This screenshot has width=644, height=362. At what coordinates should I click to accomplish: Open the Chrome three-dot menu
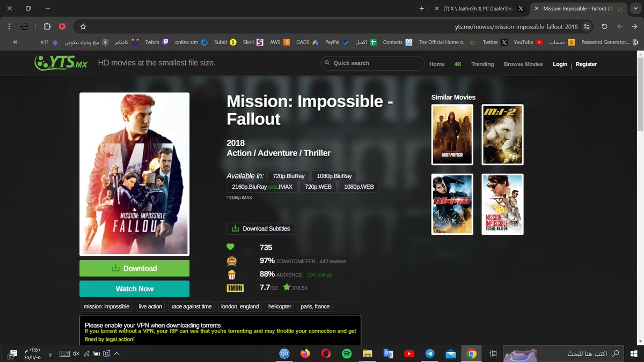[x=9, y=26]
